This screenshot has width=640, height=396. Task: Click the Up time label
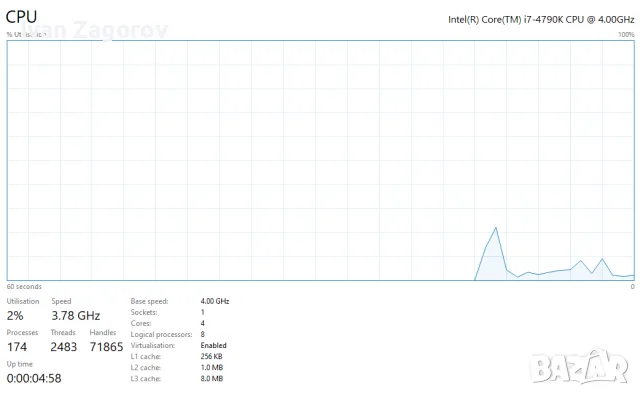(20, 364)
